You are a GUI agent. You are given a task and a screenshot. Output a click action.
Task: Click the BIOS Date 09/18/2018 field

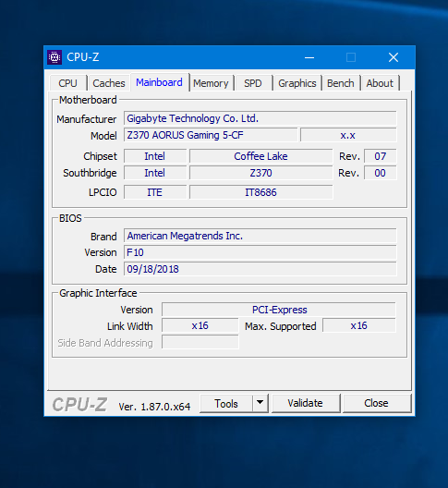pos(260,269)
